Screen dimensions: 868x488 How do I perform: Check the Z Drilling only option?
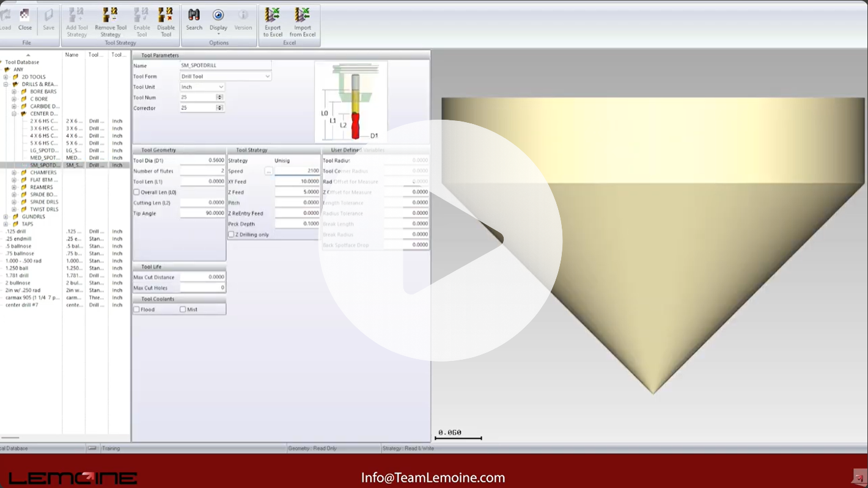tap(231, 235)
